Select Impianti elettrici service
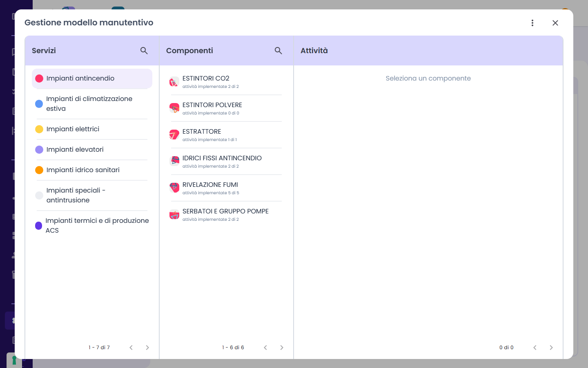 [92, 129]
